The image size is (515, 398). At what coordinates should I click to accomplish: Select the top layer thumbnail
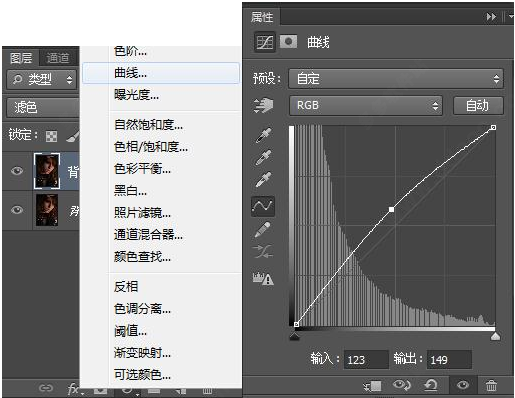[47, 171]
